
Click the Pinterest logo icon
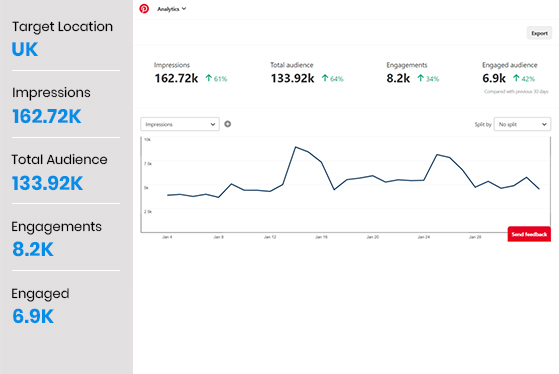point(144,9)
